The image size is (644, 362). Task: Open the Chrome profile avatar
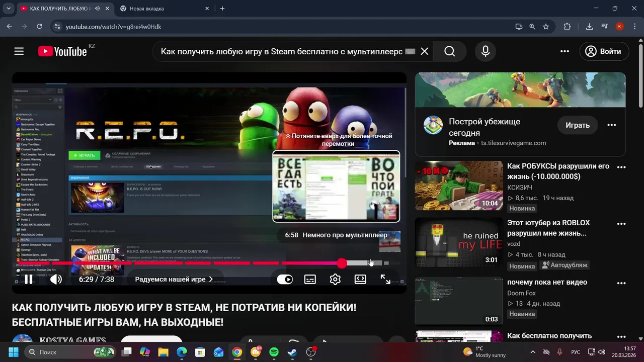pyautogui.click(x=620, y=27)
